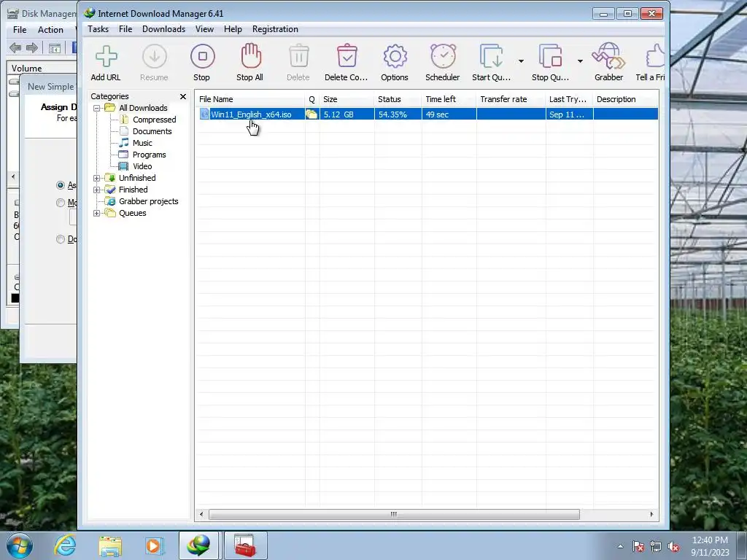Sort by the Transfer rate column header

(511, 99)
